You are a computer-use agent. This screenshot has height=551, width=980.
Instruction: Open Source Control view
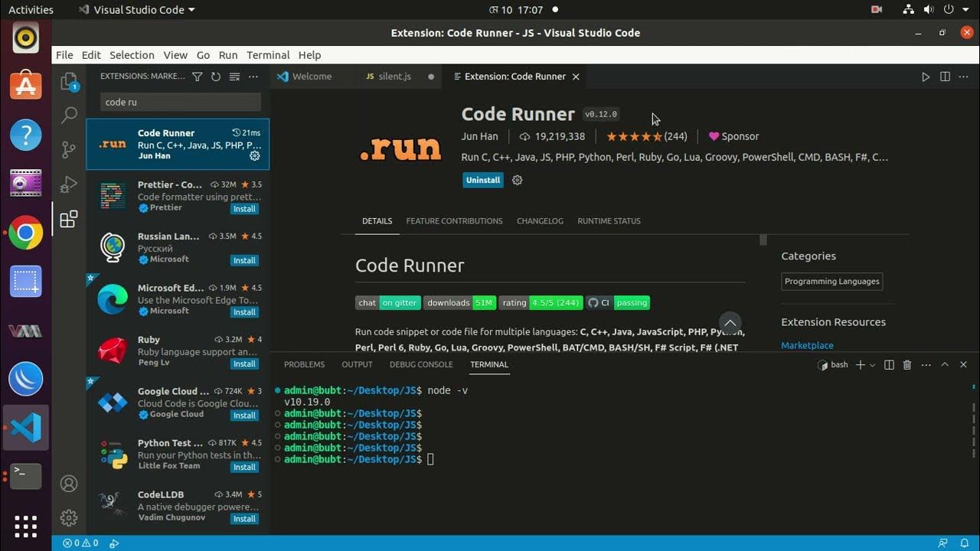pyautogui.click(x=69, y=149)
